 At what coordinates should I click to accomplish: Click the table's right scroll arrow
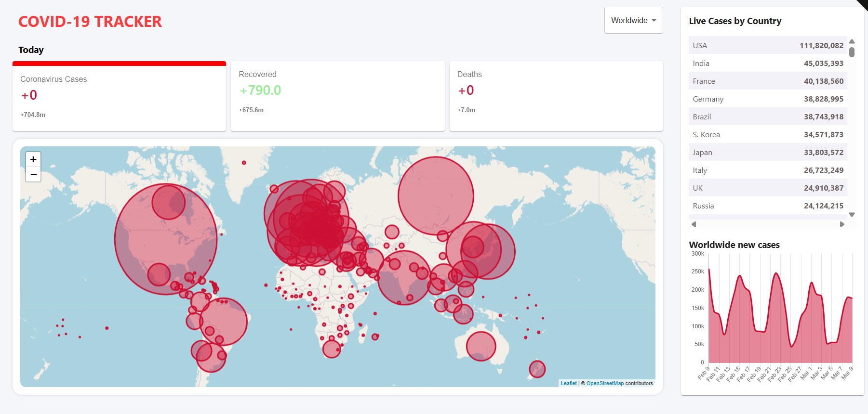[x=842, y=224]
